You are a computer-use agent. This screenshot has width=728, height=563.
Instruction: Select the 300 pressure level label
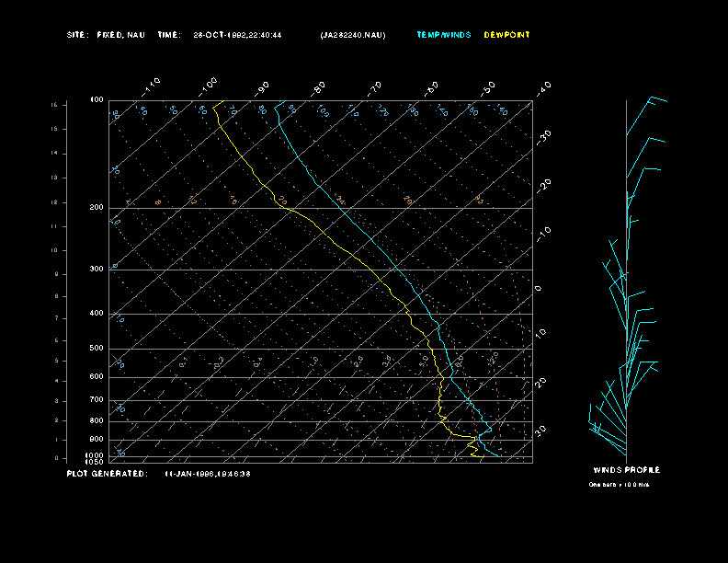[x=97, y=270]
